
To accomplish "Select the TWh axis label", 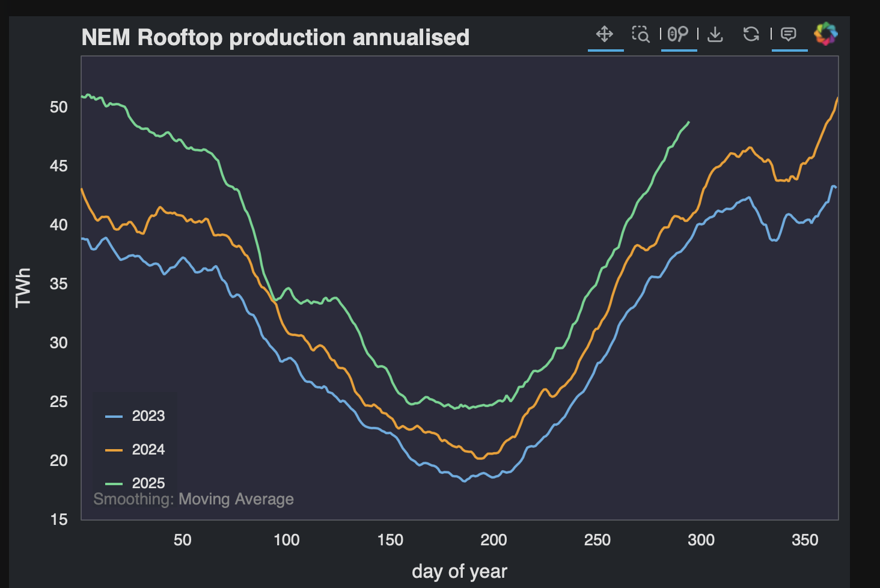I will [23, 288].
